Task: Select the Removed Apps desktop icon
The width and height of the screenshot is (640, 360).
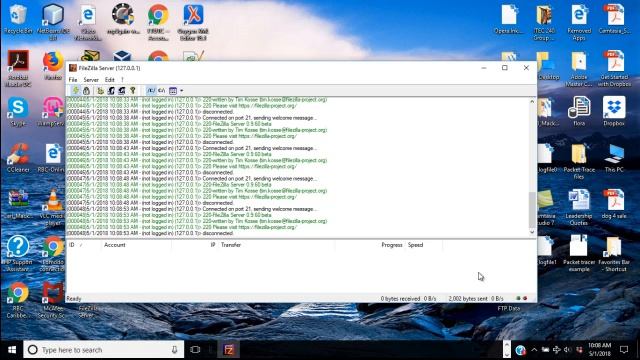Action: 579,22
